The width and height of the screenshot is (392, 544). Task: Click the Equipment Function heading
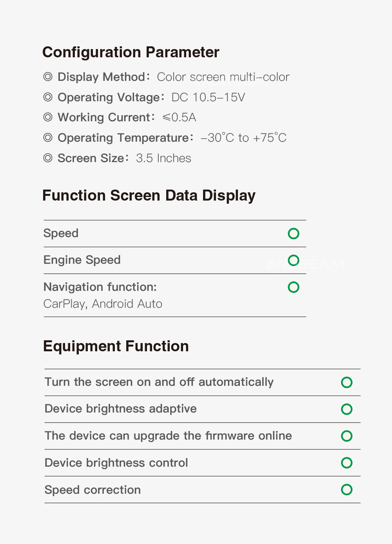point(116,346)
